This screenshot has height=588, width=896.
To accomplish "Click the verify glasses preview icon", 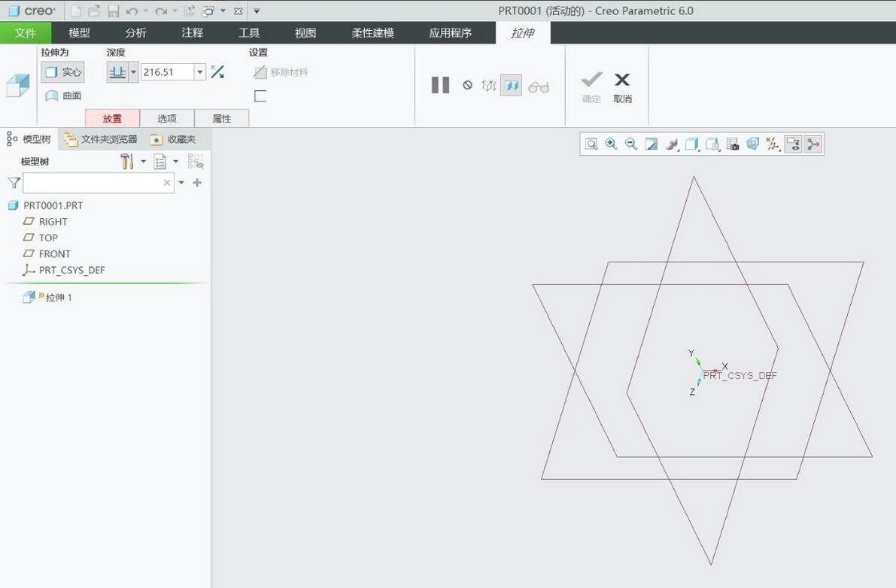I will 539,86.
